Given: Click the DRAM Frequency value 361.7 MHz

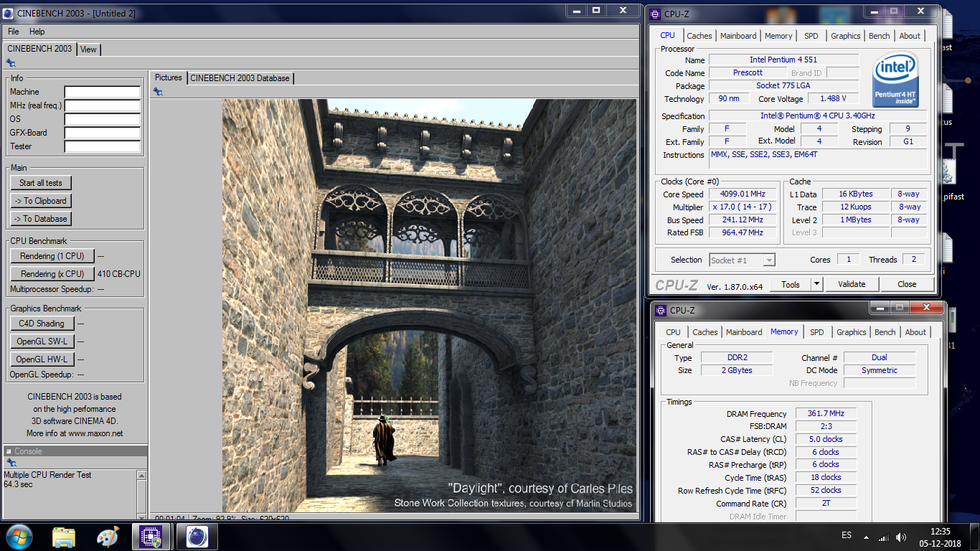Looking at the screenshot, I should [x=826, y=414].
